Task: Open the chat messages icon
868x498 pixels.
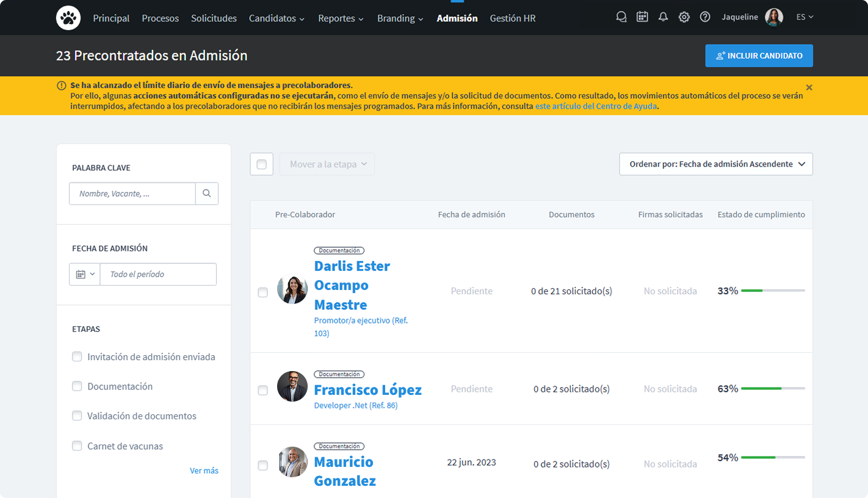Action: point(621,17)
